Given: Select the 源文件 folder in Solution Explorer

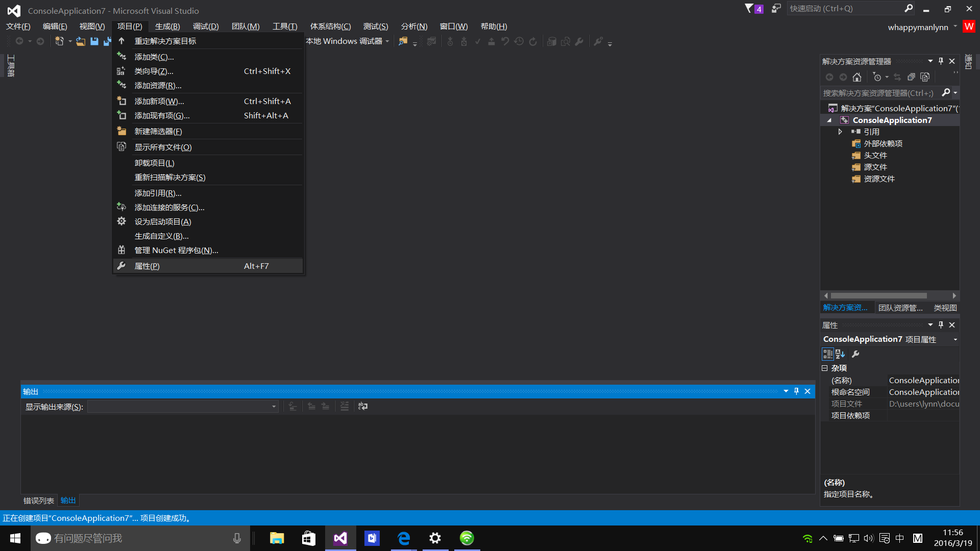Looking at the screenshot, I should [x=875, y=167].
